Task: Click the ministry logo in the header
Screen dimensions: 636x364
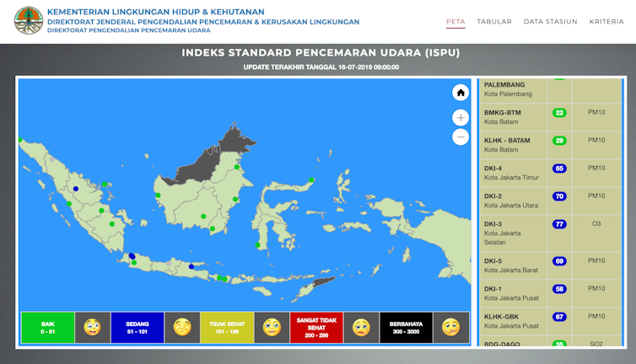Action: 29,20
